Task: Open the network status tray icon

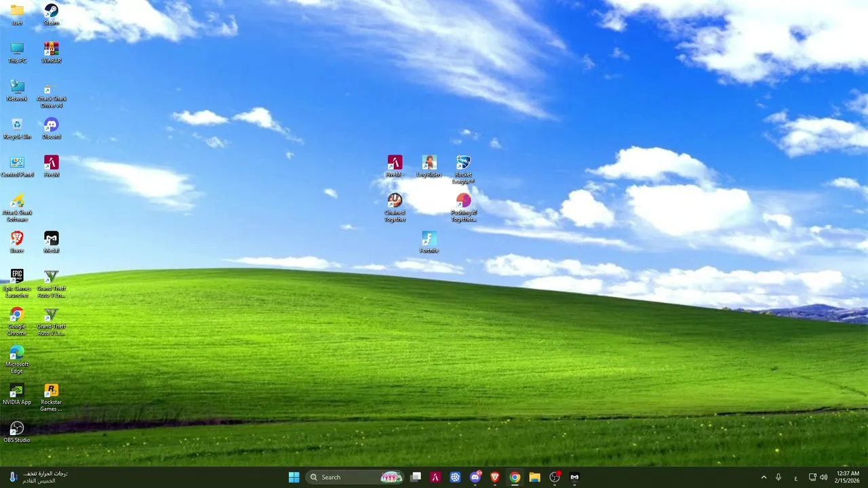Action: [812, 477]
